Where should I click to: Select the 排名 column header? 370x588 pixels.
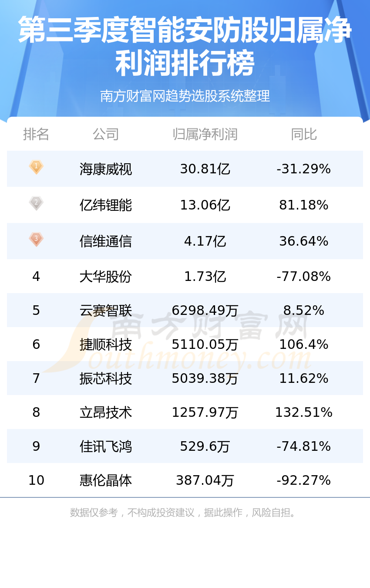[x=36, y=134]
